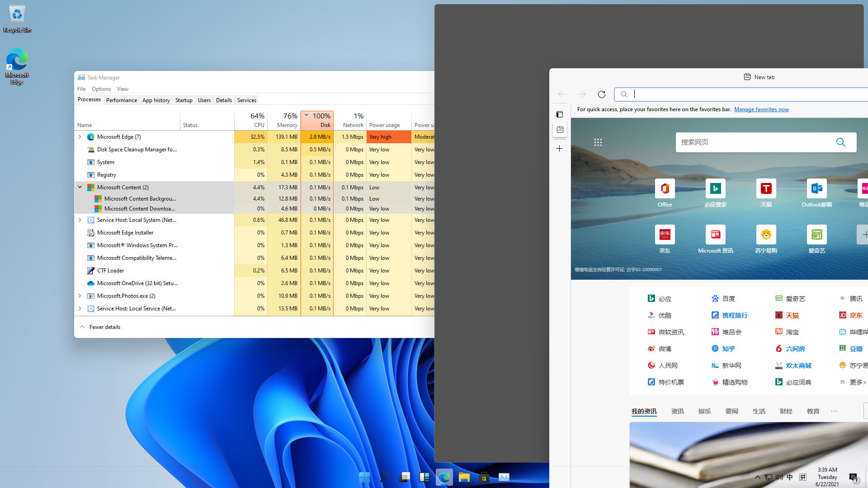Screen dimensions: 868x488
Task: Add a new tab with plus icon
Action: (560, 149)
